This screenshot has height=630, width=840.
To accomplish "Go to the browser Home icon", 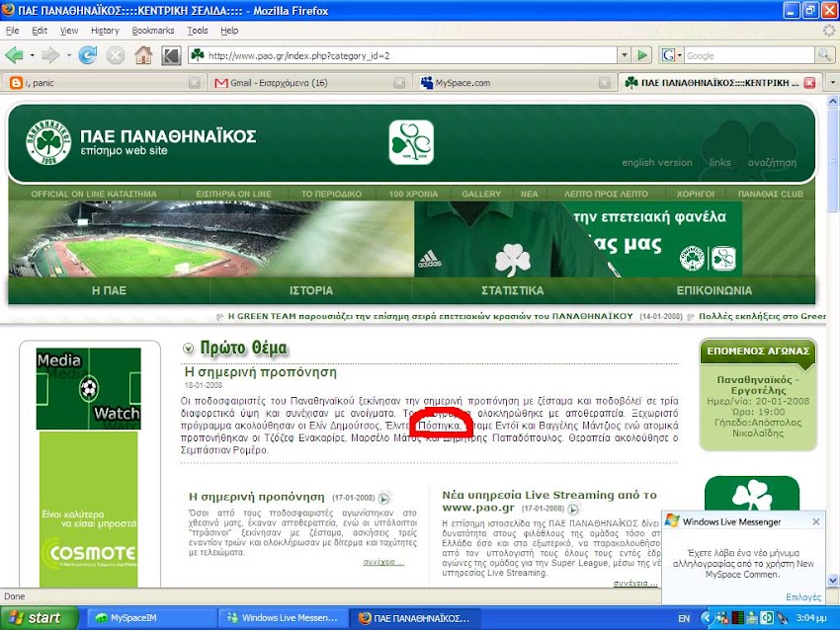I will tap(143, 55).
